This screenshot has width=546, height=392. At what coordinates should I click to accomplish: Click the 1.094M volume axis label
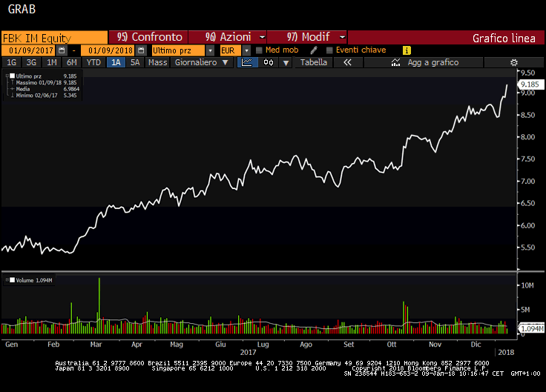tap(531, 329)
